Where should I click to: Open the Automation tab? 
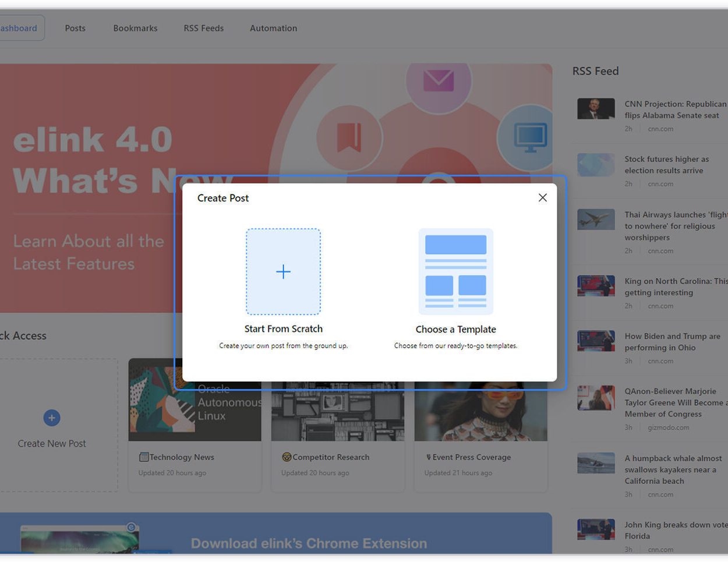point(273,28)
